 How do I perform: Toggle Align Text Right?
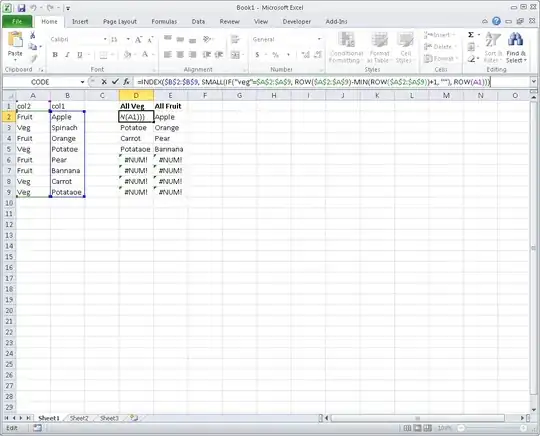tap(193, 54)
